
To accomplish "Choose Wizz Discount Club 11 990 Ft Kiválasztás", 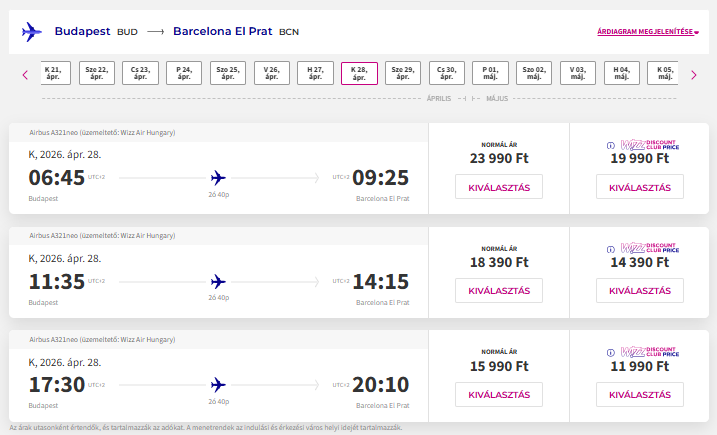I will [x=639, y=394].
